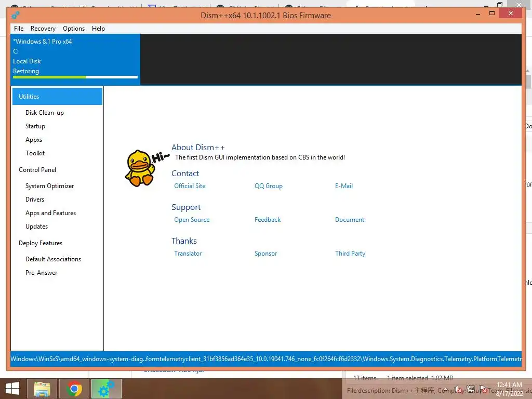Screen dimensions: 532x399
Task: Open the Drivers page
Action: click(35, 199)
